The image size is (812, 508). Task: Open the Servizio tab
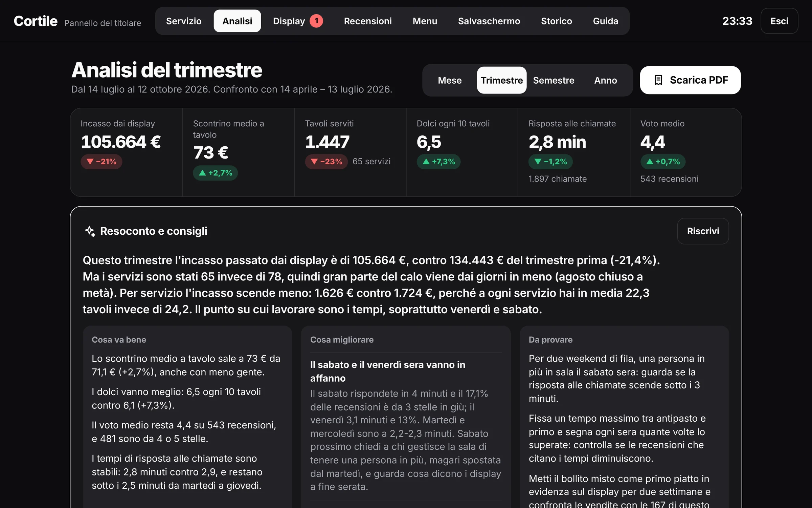click(x=184, y=21)
